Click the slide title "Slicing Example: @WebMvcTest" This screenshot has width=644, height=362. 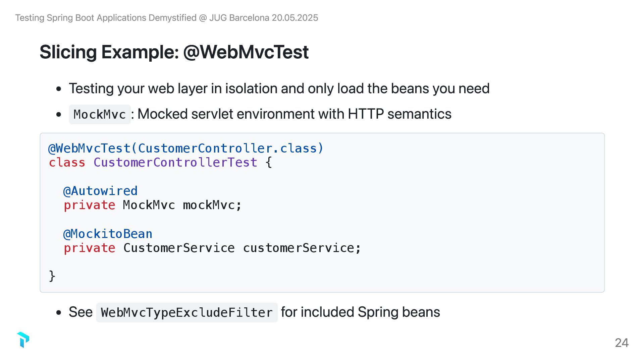point(174,52)
